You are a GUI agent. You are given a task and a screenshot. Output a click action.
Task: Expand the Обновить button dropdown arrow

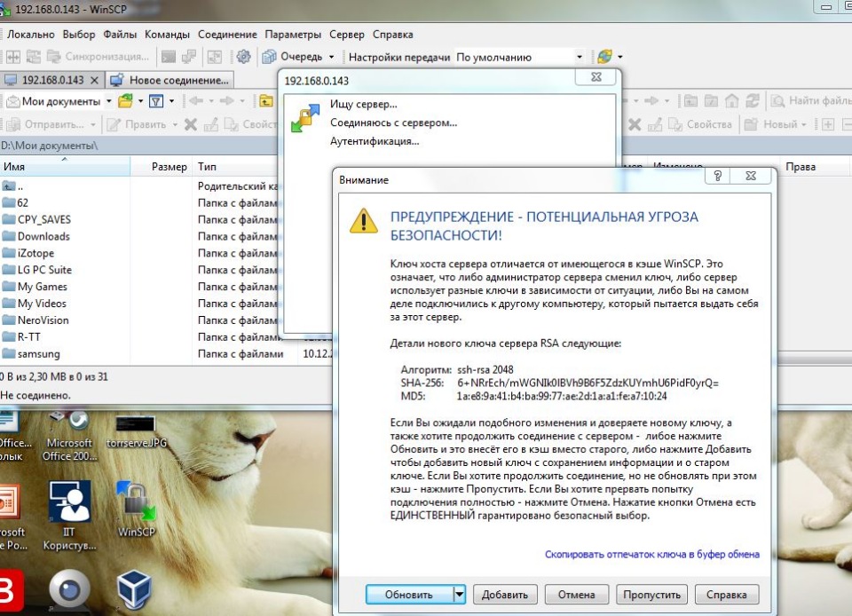click(x=459, y=595)
